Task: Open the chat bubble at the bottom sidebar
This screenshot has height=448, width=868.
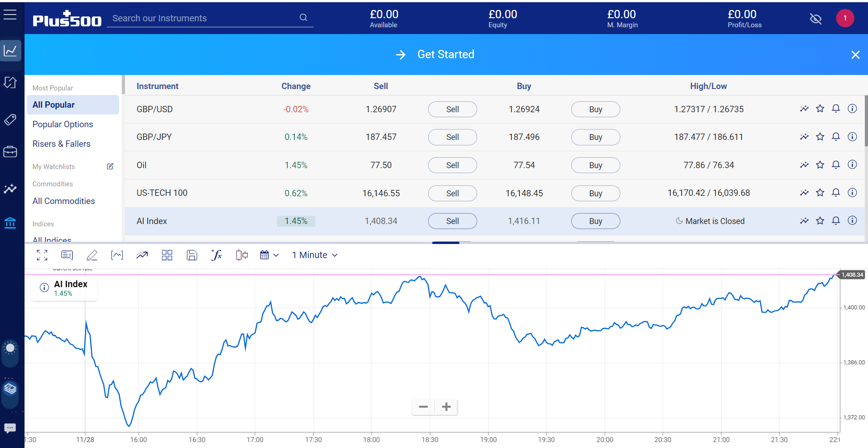Action: pos(10,428)
